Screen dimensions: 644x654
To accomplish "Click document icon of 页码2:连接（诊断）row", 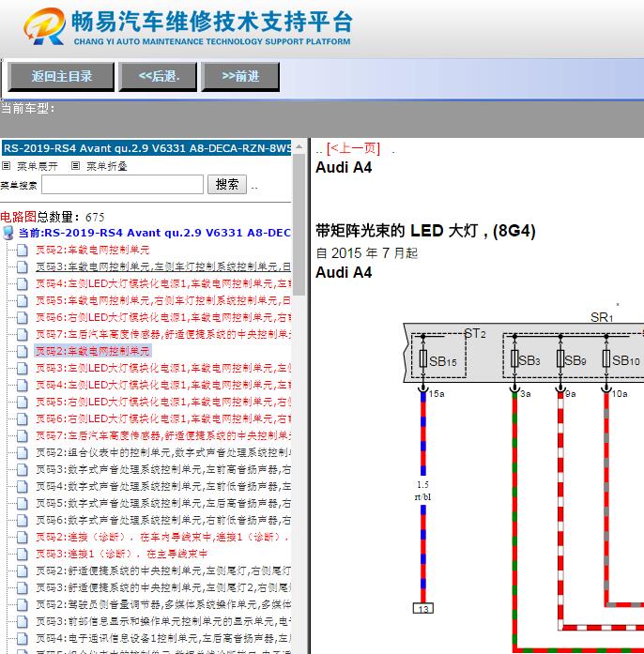I will (23, 538).
